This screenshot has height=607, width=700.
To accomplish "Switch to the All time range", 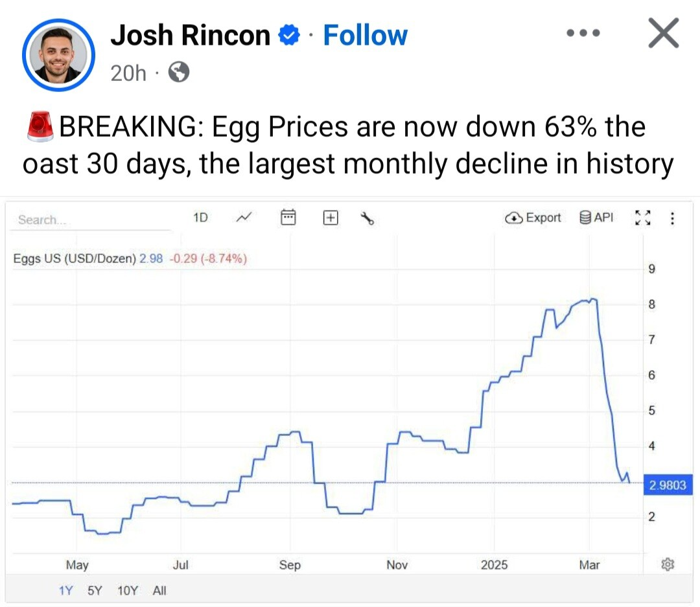I will (x=159, y=590).
